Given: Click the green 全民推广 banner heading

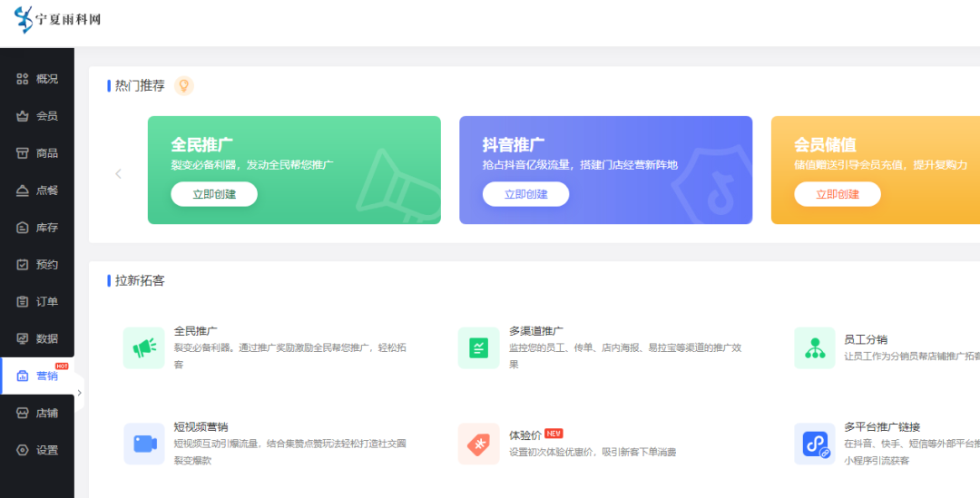Looking at the screenshot, I should [x=201, y=144].
